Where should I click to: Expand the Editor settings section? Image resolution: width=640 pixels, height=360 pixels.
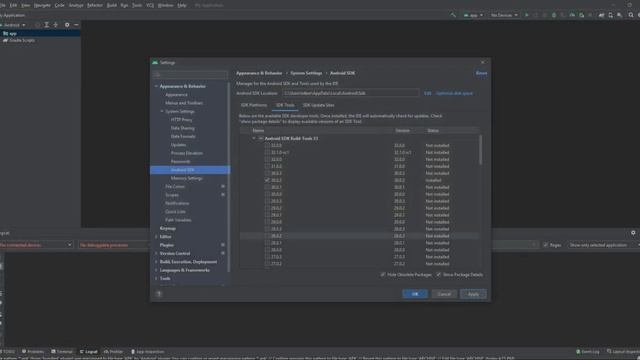(x=156, y=237)
